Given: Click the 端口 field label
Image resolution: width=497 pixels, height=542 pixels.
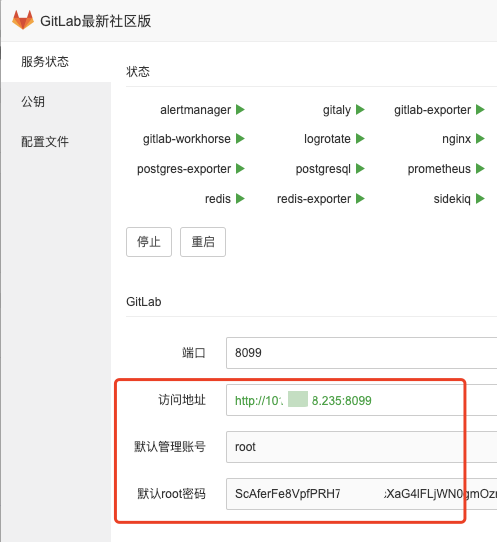Looking at the screenshot, I should coord(194,353).
